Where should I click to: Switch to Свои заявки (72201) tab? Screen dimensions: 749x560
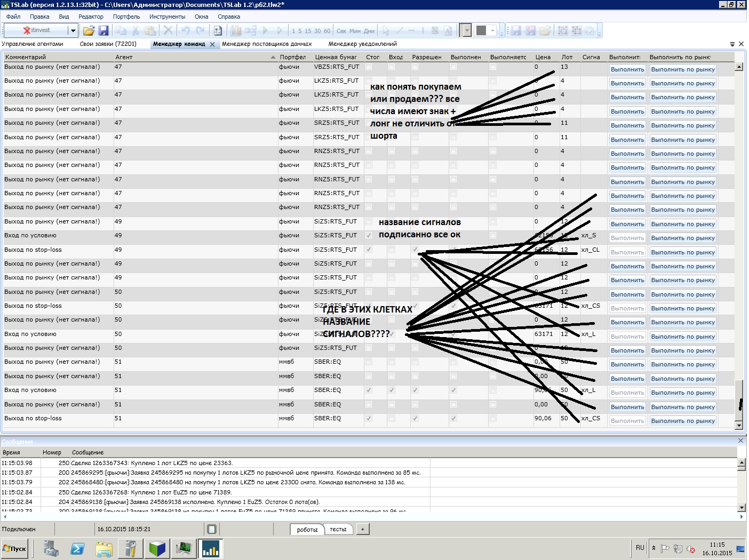pos(108,44)
